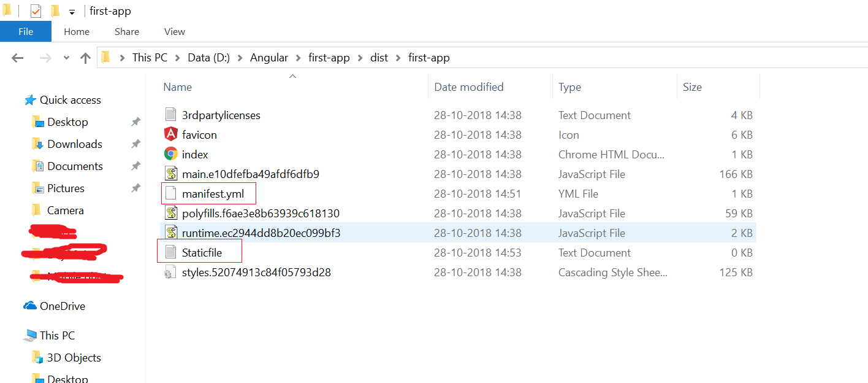This screenshot has height=383, width=868.
Task: Click the Angular favicon file icon
Action: (170, 134)
